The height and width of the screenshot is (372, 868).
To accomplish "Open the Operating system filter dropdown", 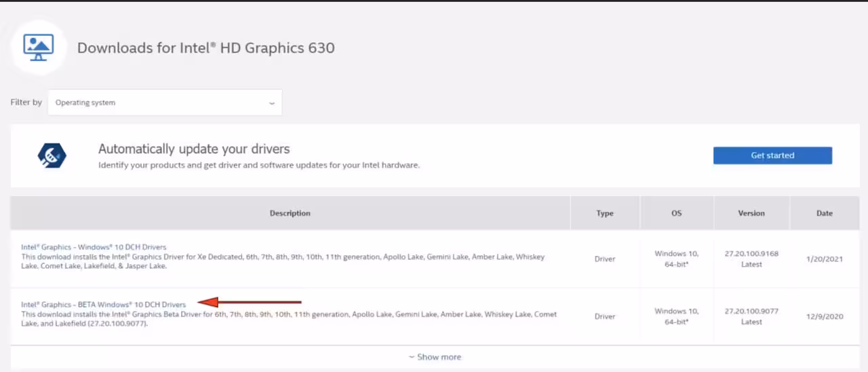I will [165, 103].
